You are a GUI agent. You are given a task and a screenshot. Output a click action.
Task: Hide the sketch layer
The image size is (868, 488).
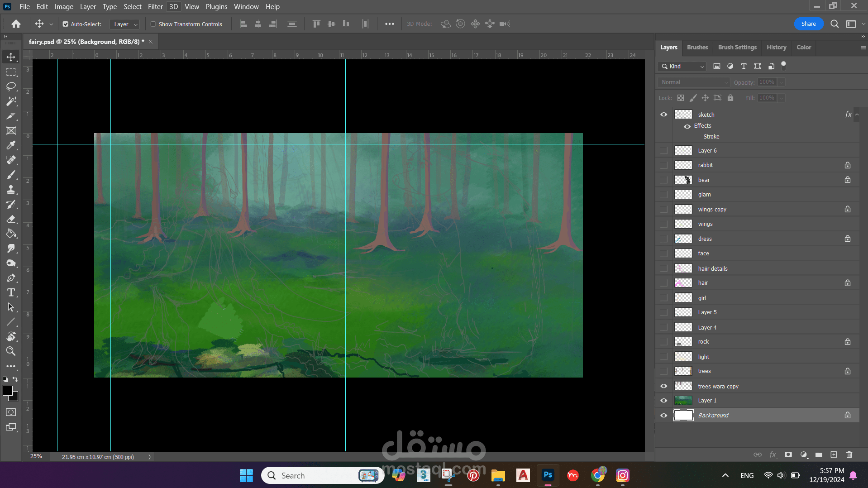663,115
